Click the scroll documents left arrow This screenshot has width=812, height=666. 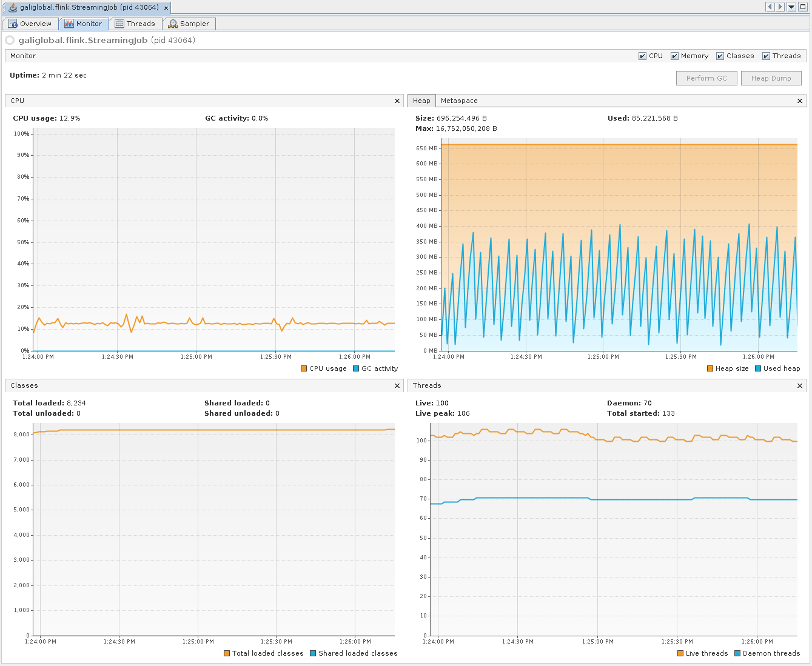click(770, 7)
